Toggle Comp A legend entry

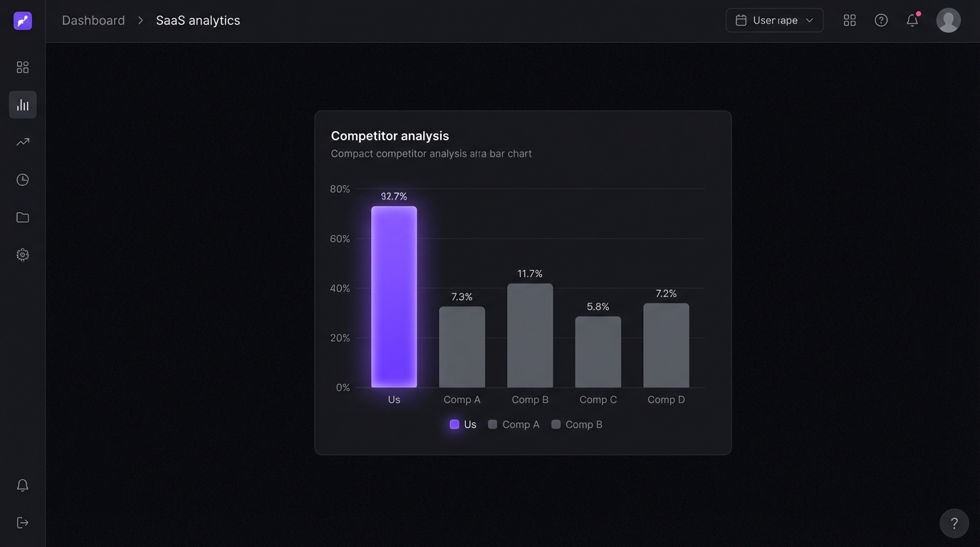pyautogui.click(x=514, y=424)
